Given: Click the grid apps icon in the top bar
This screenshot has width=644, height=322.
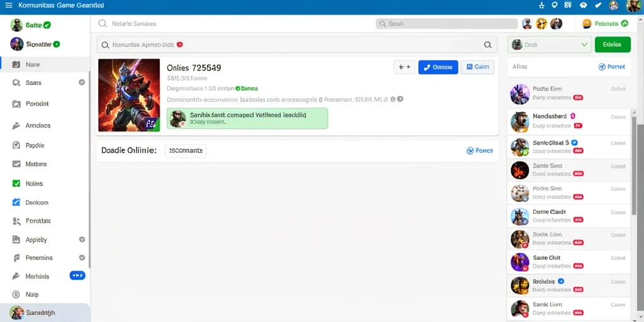Looking at the screenshot, I should pos(569,5).
